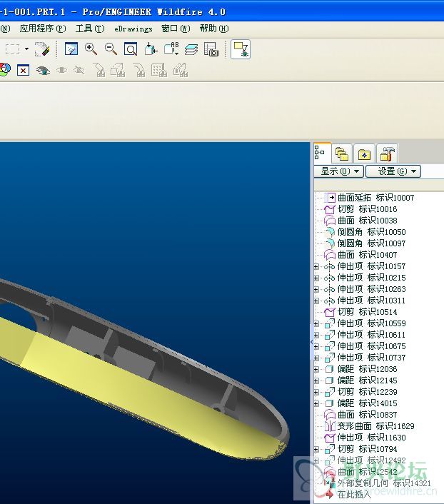Viewport: 444px width, 504px height.
Task: Click the grayed grid toolbar icon
Action: [x=159, y=70]
